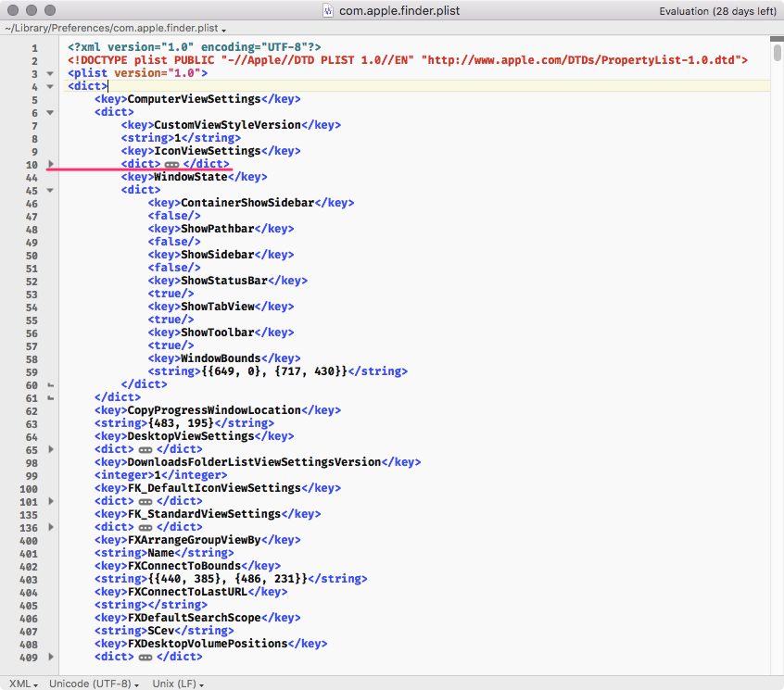The image size is (784, 690).
Task: Open the XML language popup in status bar
Action: coord(23,684)
